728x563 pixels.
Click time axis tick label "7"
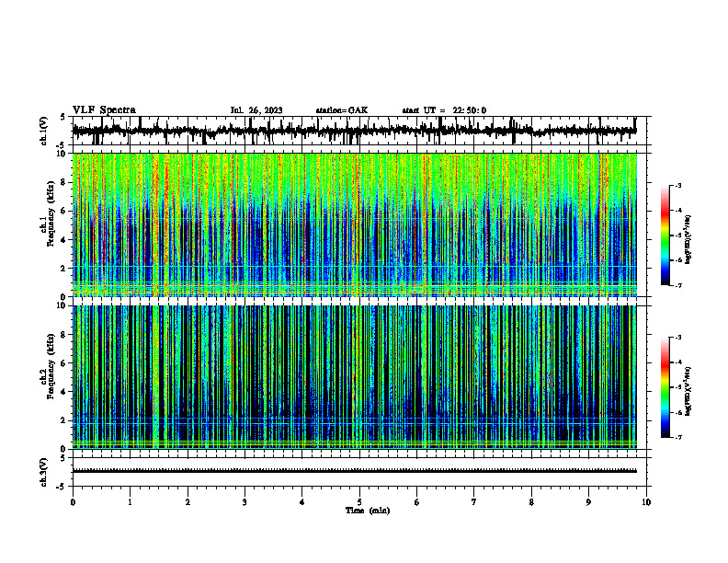click(474, 502)
